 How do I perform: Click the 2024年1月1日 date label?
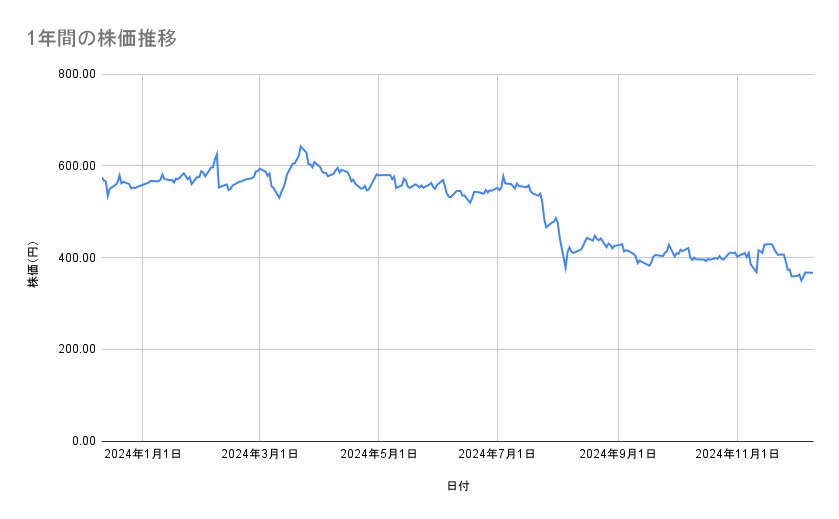click(x=143, y=454)
